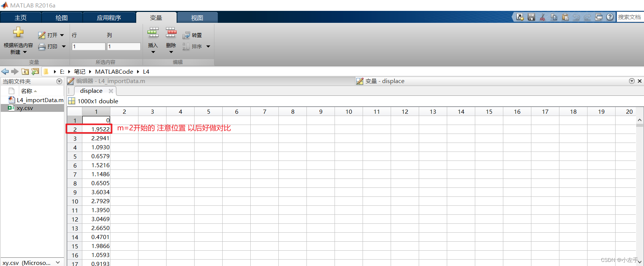Click the red Delete (删除) rows icon

(x=171, y=33)
